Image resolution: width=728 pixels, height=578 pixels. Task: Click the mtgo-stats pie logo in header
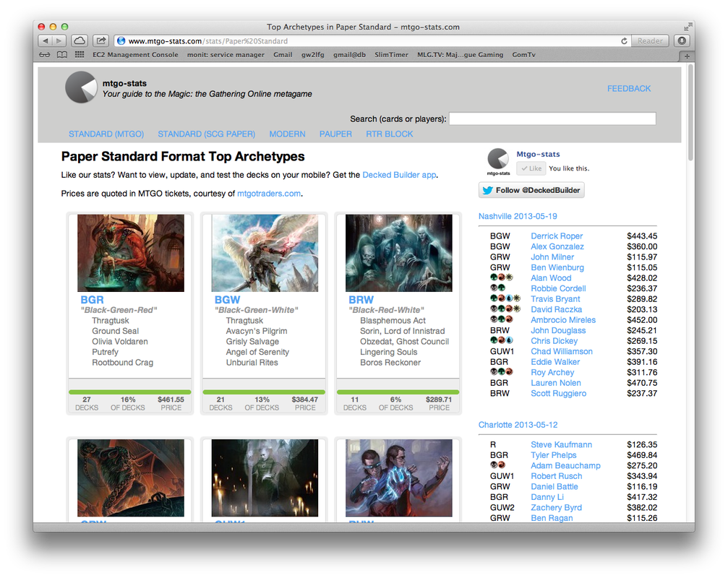81,88
